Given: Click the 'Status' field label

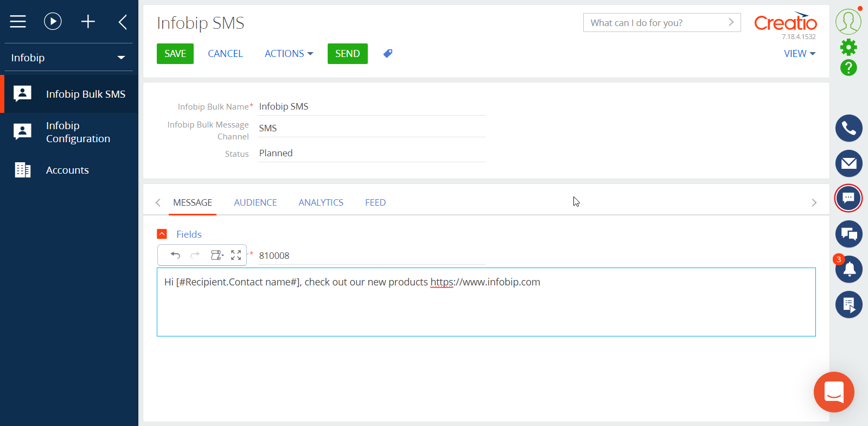Looking at the screenshot, I should click(237, 154).
